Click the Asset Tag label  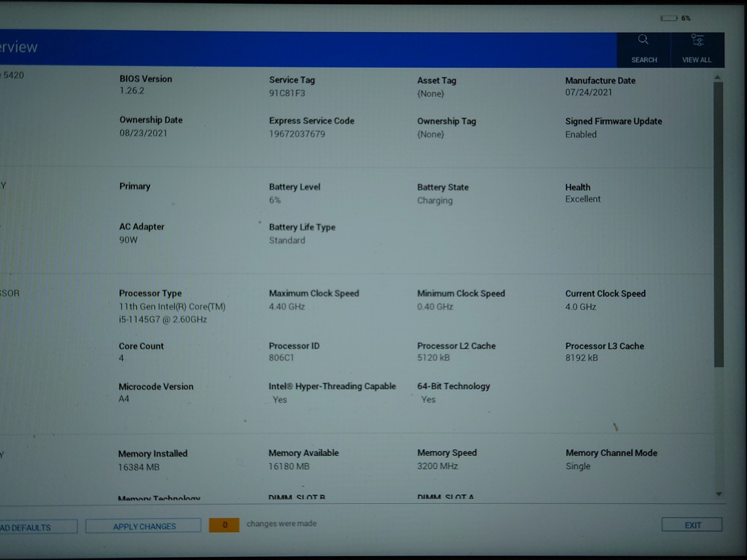click(x=437, y=80)
